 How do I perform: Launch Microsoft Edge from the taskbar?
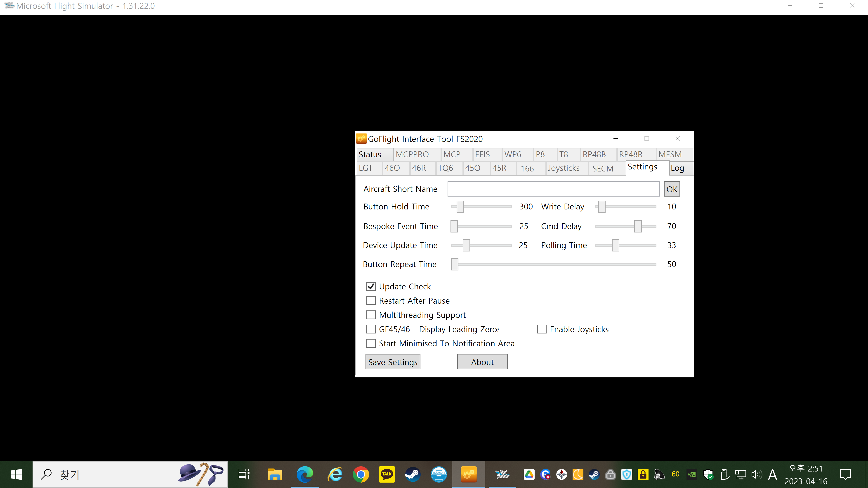pyautogui.click(x=305, y=474)
